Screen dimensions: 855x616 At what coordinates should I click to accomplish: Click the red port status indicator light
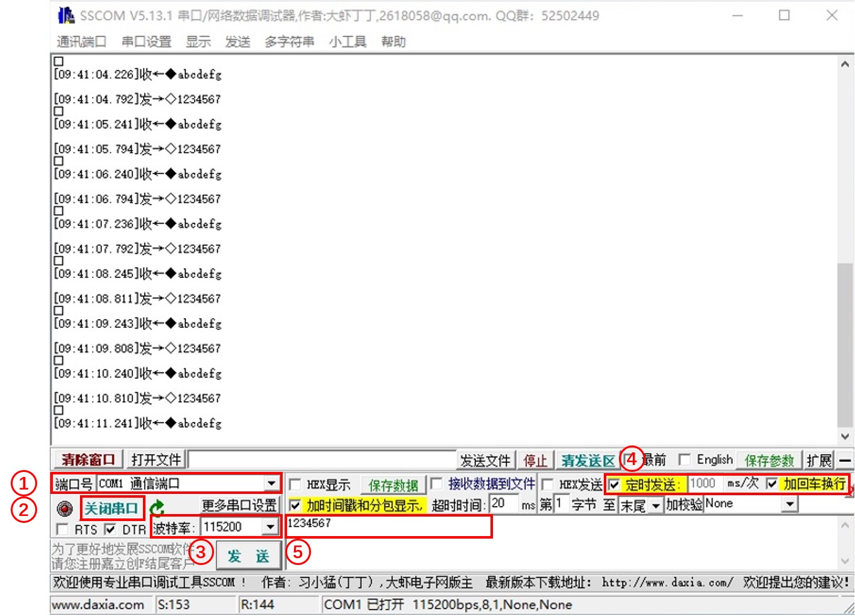tap(64, 508)
